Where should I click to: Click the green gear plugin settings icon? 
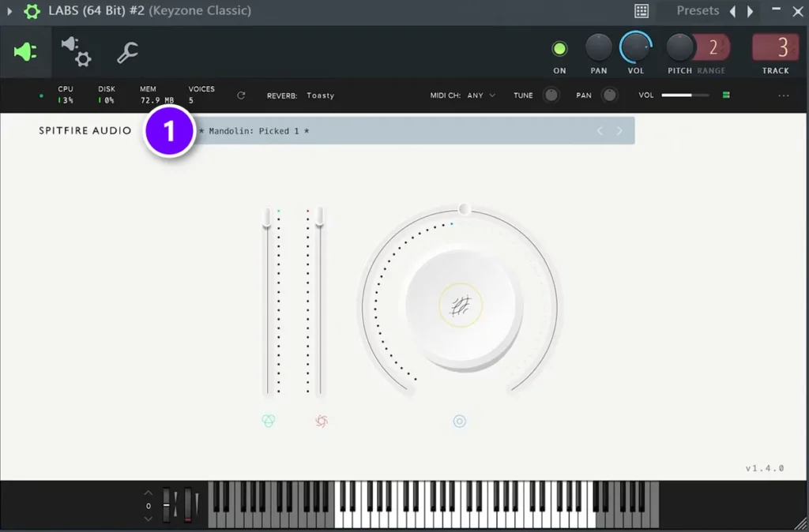coord(32,11)
